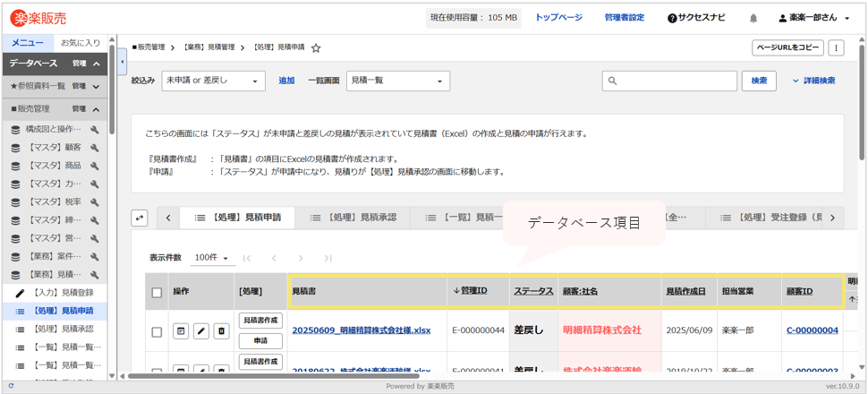868x394 pixels.
Task: Click the 検索 button
Action: point(759,81)
